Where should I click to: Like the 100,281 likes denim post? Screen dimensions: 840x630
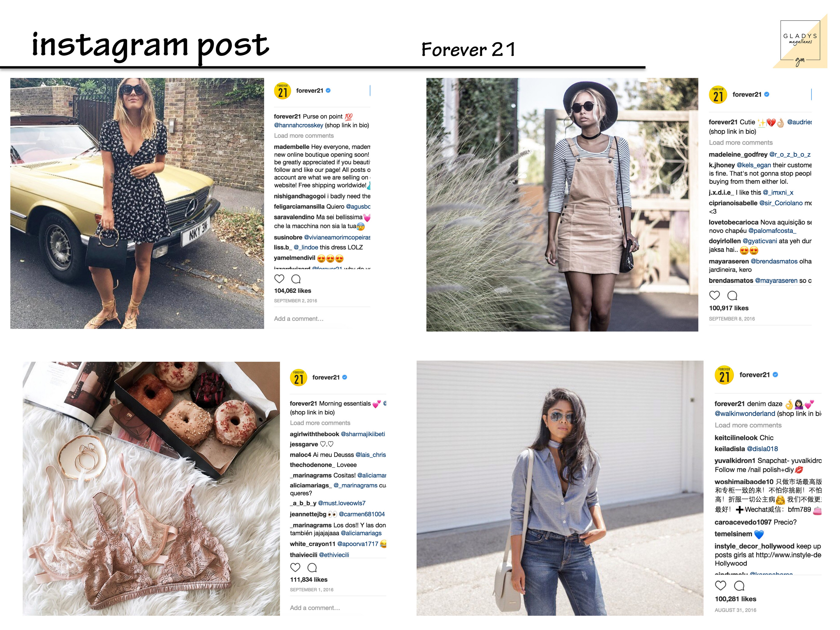tap(720, 585)
